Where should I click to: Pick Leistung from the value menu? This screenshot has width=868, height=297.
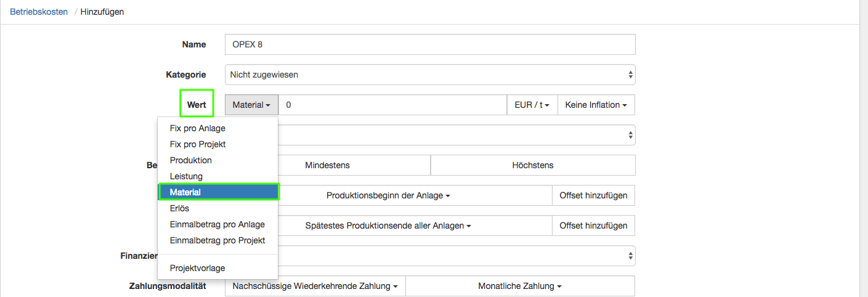point(186,176)
